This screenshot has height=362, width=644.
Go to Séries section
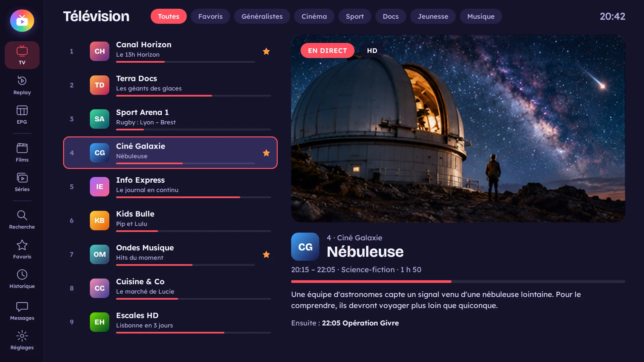22,182
